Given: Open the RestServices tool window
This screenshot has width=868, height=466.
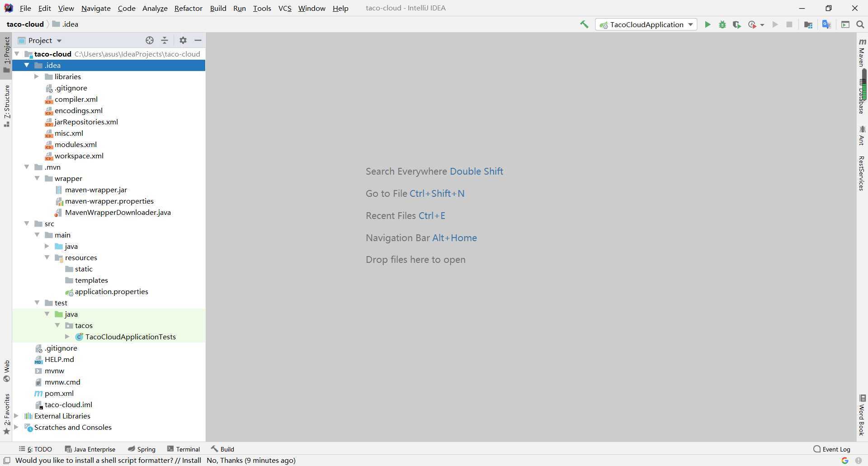Looking at the screenshot, I should 862,174.
